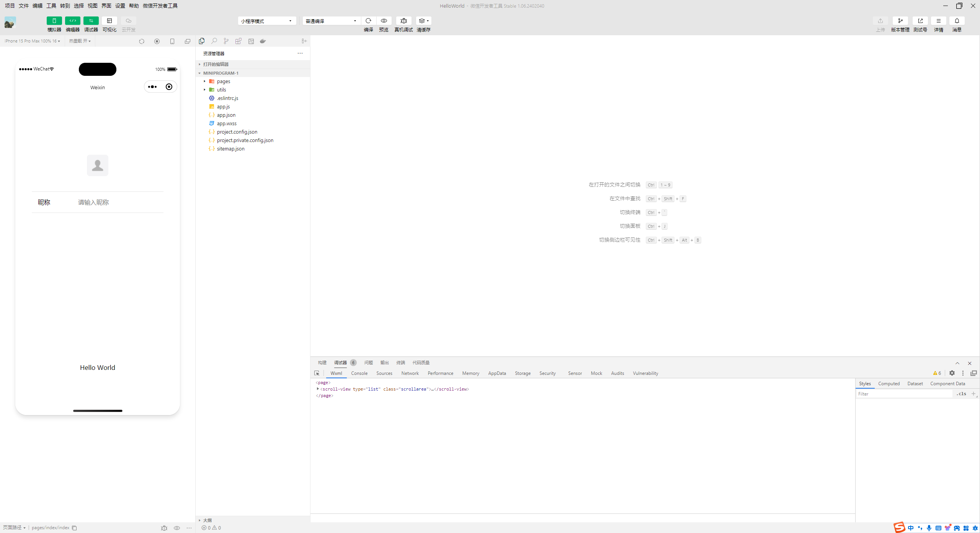
Task: Toggle the .cls class editor button
Action: (961, 394)
